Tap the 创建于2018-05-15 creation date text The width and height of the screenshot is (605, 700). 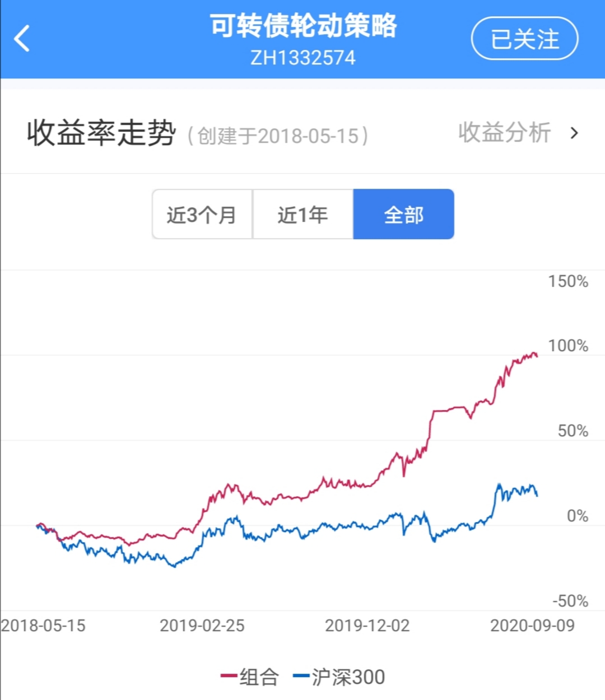coord(278,136)
